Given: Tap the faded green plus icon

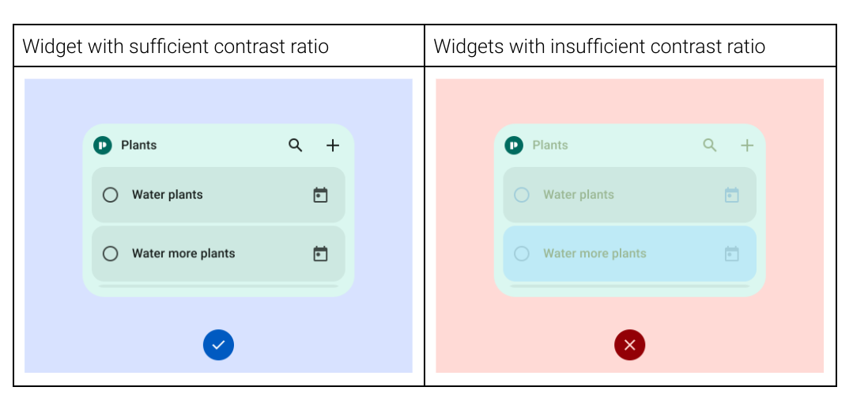Looking at the screenshot, I should [x=747, y=146].
